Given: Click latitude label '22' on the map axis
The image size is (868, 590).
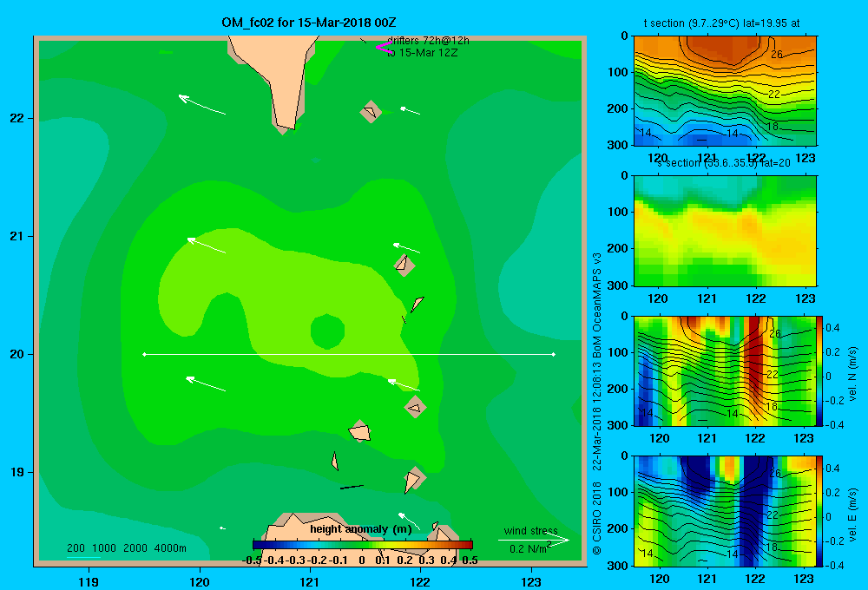Looking at the screenshot, I should (17, 118).
